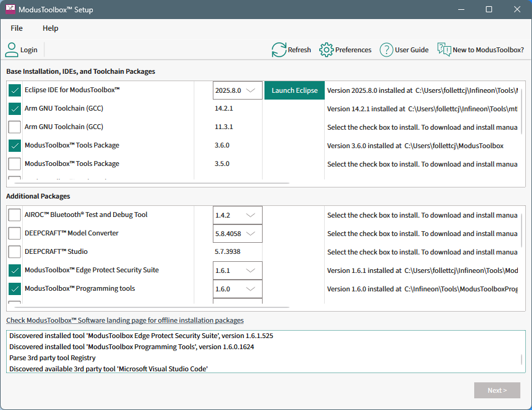Click the Login user icon
Screen dimensions: 532x410
tap(12, 50)
